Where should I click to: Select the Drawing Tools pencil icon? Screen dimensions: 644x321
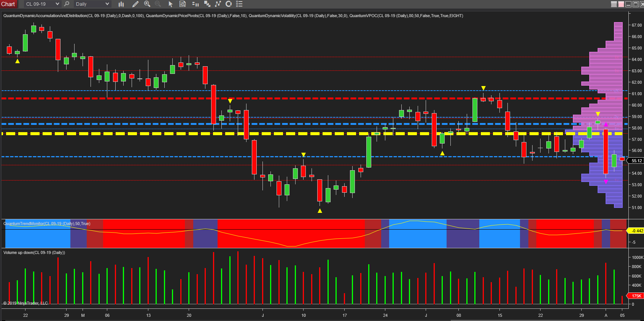(135, 4)
